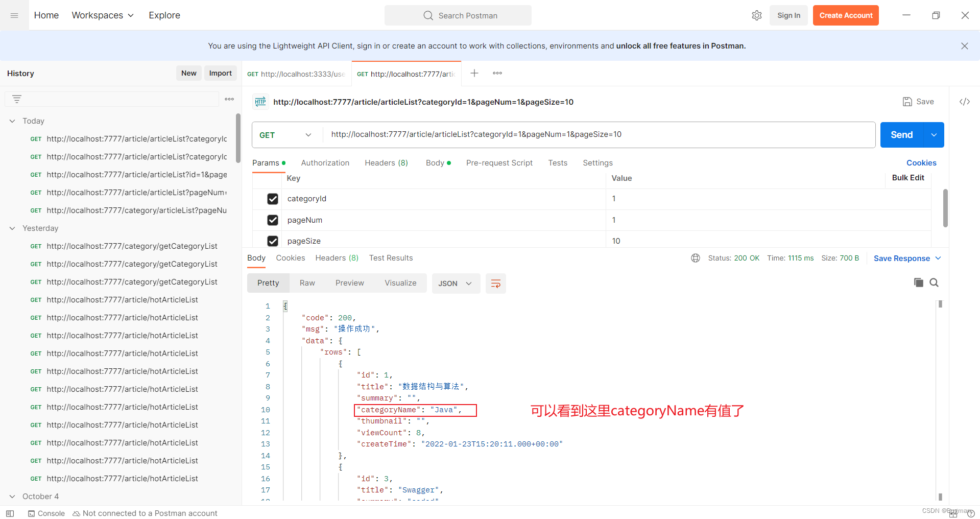Toggle response line wrapping
This screenshot has height=519, width=980.
point(496,284)
